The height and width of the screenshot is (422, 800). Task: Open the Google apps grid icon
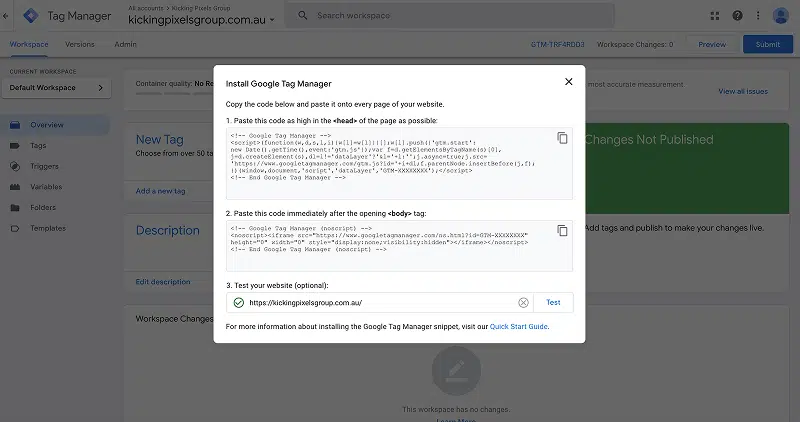click(715, 16)
